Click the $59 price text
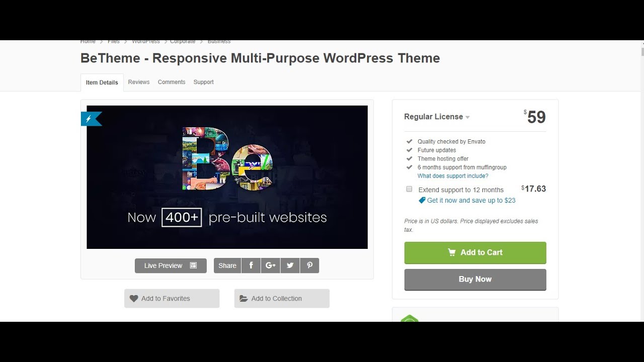Viewport: 644px width, 362px height. pos(535,117)
